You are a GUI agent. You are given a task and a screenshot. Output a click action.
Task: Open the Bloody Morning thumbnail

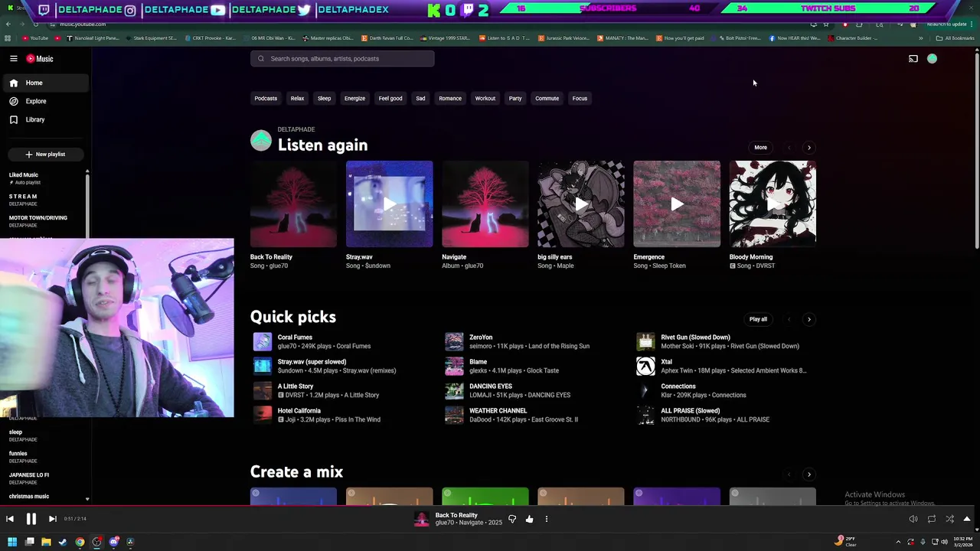773,204
